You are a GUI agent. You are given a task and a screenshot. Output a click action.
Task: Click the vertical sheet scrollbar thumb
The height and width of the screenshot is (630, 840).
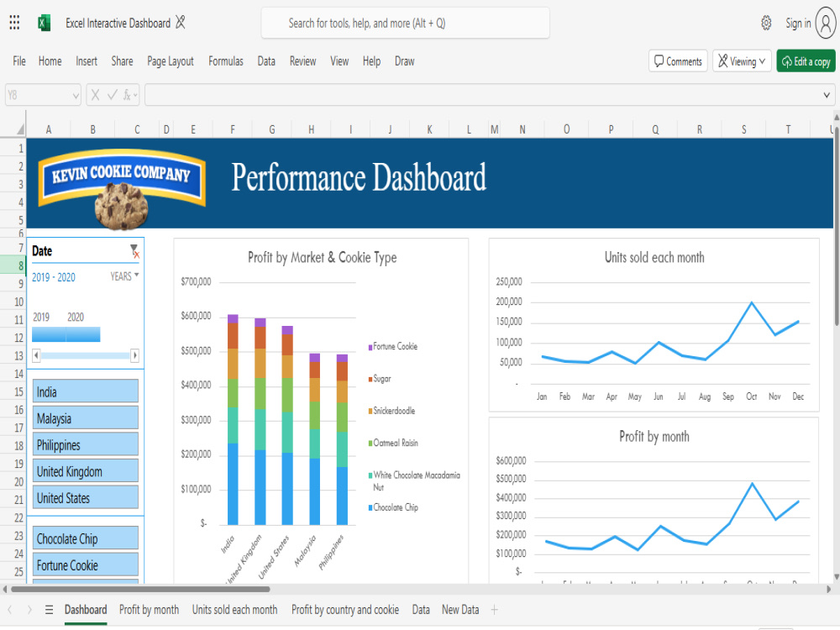pyautogui.click(x=837, y=224)
